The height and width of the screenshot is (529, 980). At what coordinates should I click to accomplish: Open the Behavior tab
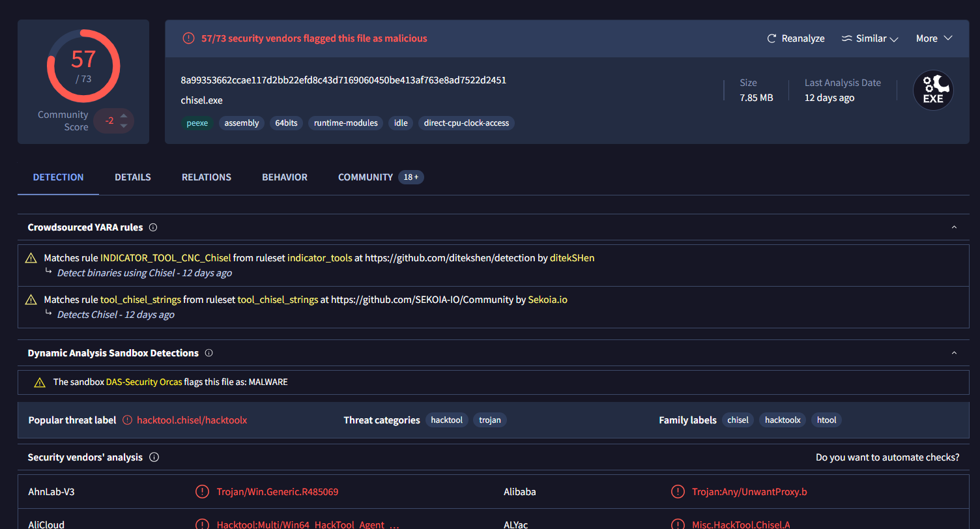click(x=285, y=177)
